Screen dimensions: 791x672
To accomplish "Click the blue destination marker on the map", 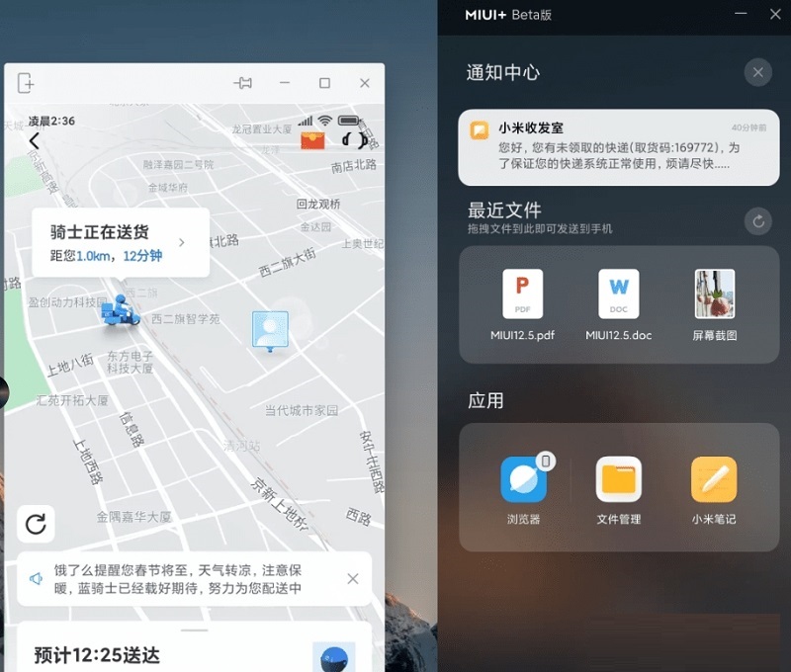I will [x=271, y=329].
